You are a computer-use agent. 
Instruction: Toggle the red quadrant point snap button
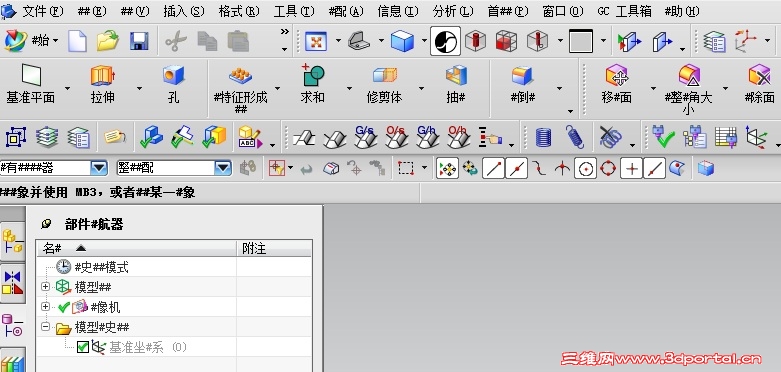pyautogui.click(x=608, y=168)
